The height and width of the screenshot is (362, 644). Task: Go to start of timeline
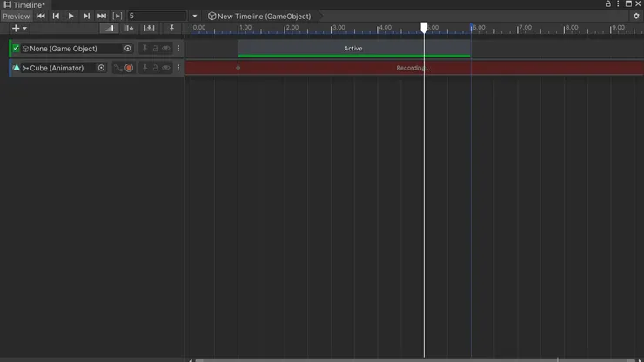point(40,16)
